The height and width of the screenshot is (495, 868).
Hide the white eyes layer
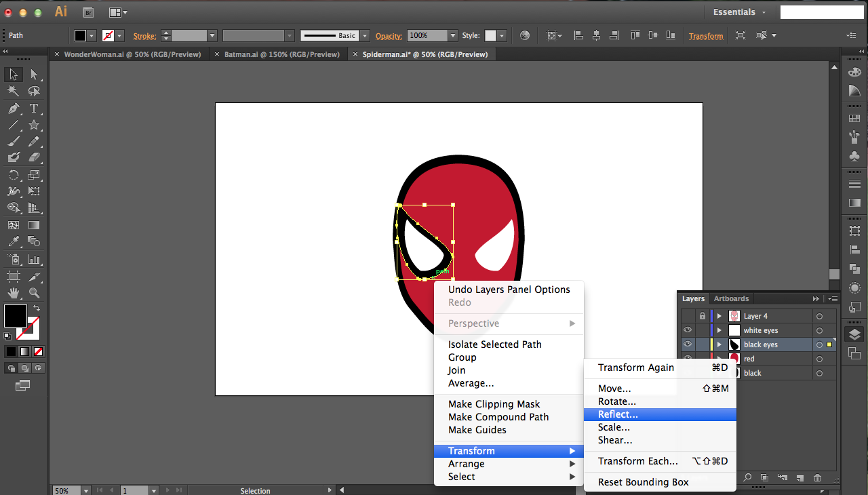pos(688,330)
